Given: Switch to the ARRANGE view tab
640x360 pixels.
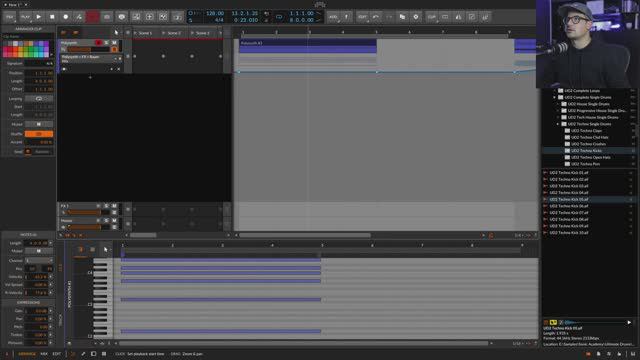Looking at the screenshot, I should tap(27, 354).
